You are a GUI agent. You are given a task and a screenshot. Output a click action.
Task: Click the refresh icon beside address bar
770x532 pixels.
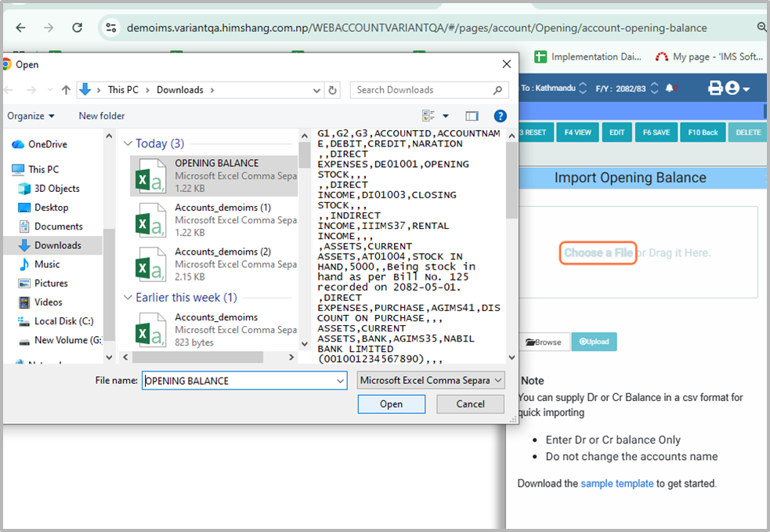click(333, 90)
